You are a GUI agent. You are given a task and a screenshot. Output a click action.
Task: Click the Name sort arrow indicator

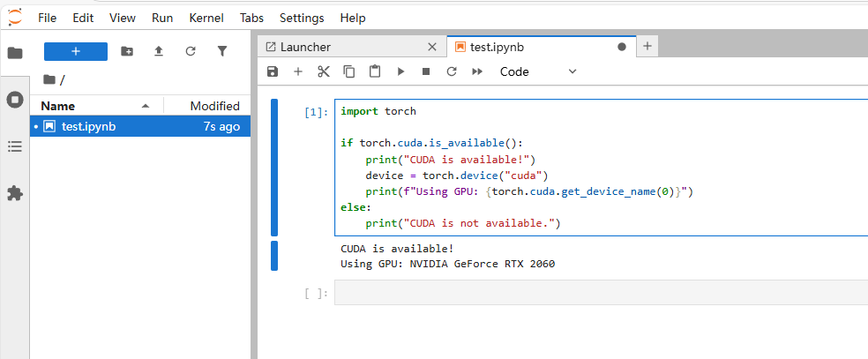tap(146, 106)
